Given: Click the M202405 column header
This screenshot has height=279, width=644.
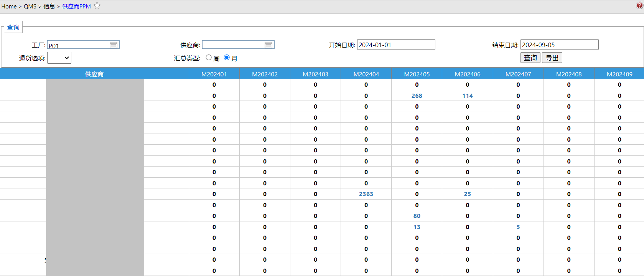Looking at the screenshot, I should (x=417, y=74).
